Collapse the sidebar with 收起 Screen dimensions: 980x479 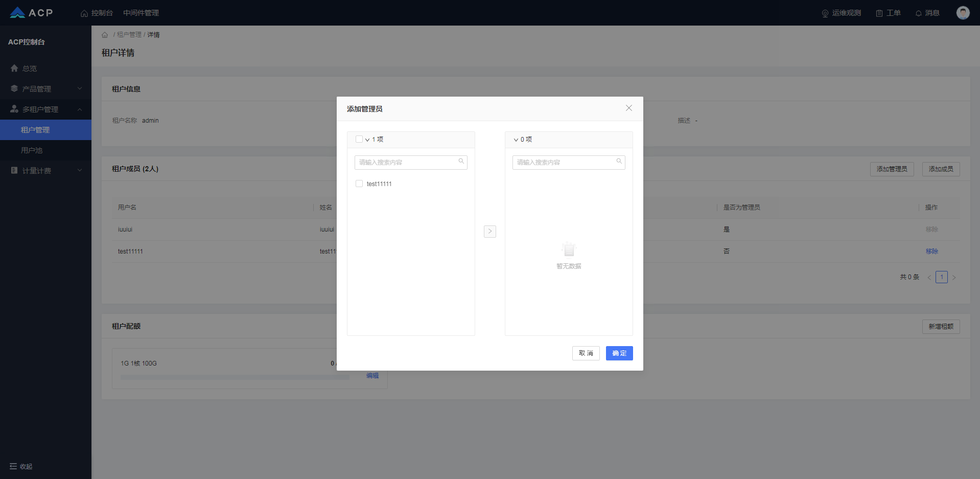click(x=21, y=466)
